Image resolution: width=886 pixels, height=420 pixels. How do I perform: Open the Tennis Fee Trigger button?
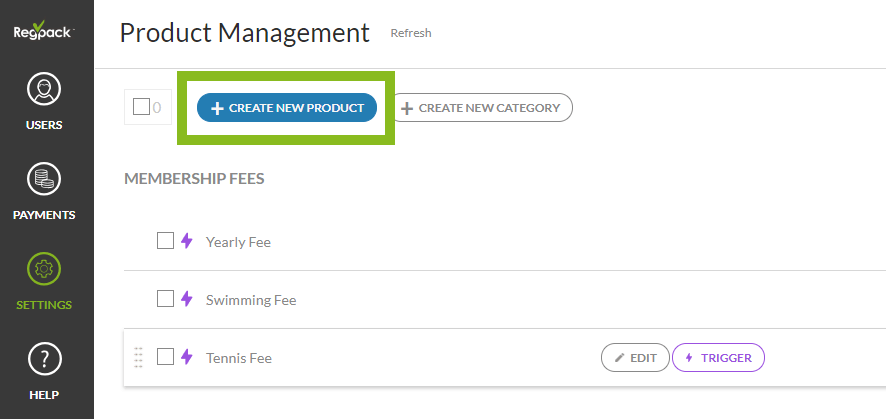click(x=718, y=357)
